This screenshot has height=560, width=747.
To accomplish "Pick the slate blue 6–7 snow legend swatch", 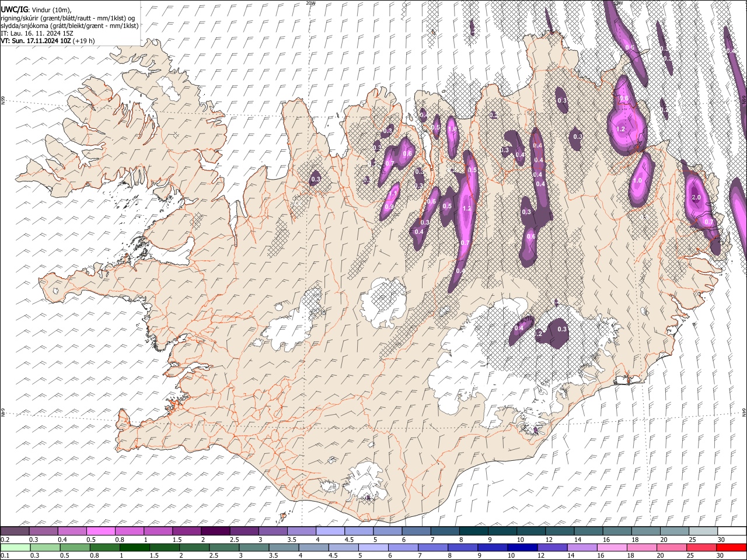I will (x=416, y=531).
